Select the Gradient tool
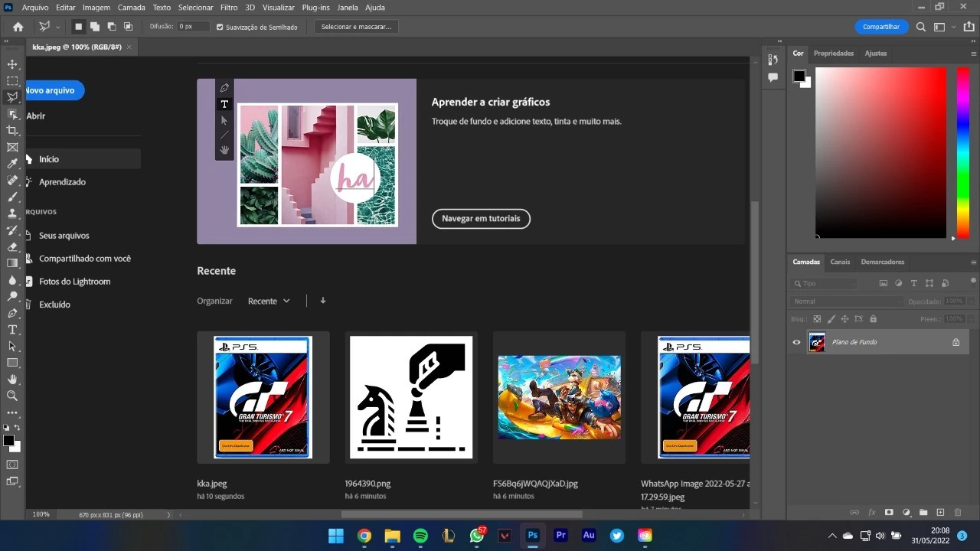Image resolution: width=980 pixels, height=551 pixels. 12,263
